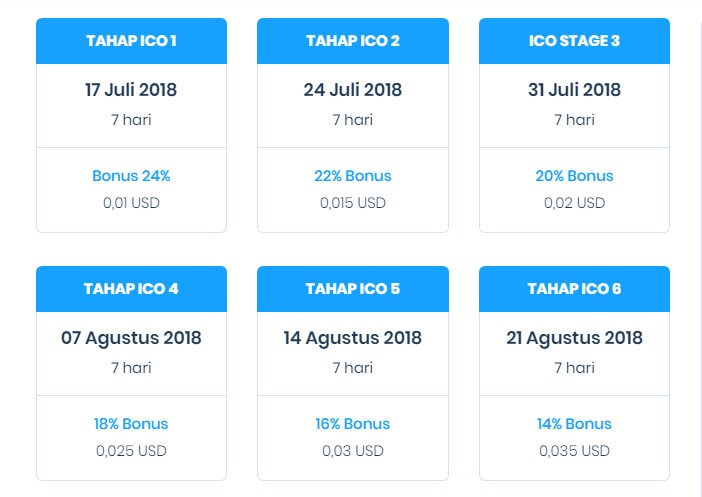This screenshot has width=702, height=497.
Task: Select the 16% Bonus text
Action: 353,424
